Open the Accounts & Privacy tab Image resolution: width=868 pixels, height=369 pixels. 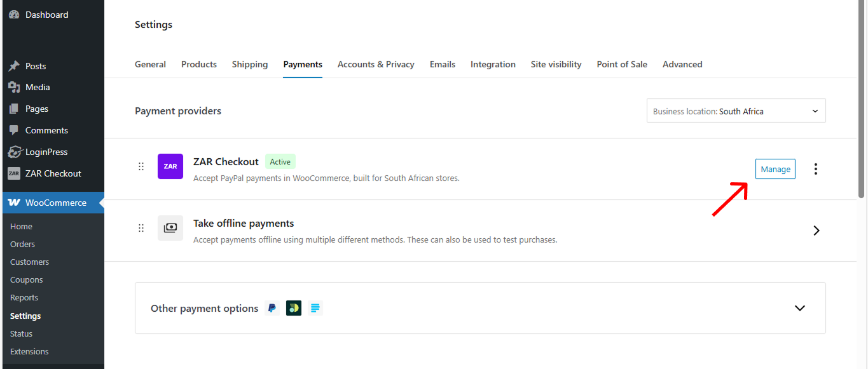click(x=376, y=64)
